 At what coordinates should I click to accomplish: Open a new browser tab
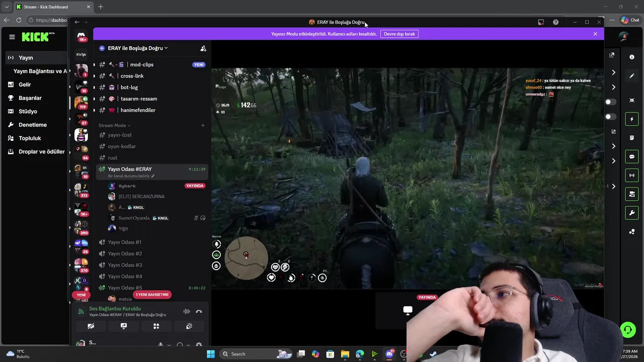point(101,7)
